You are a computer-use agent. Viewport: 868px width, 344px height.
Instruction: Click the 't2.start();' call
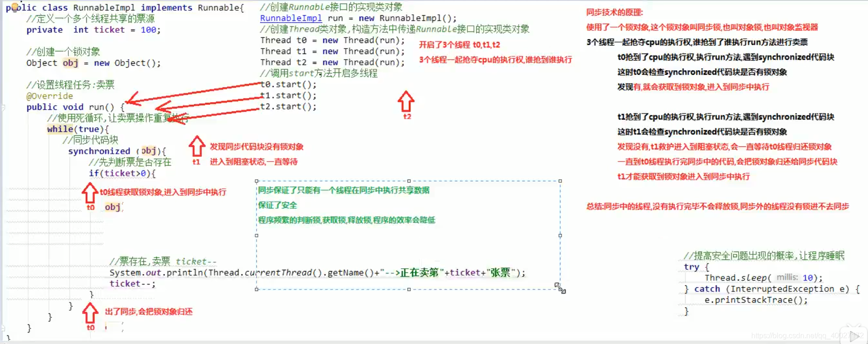point(288,107)
